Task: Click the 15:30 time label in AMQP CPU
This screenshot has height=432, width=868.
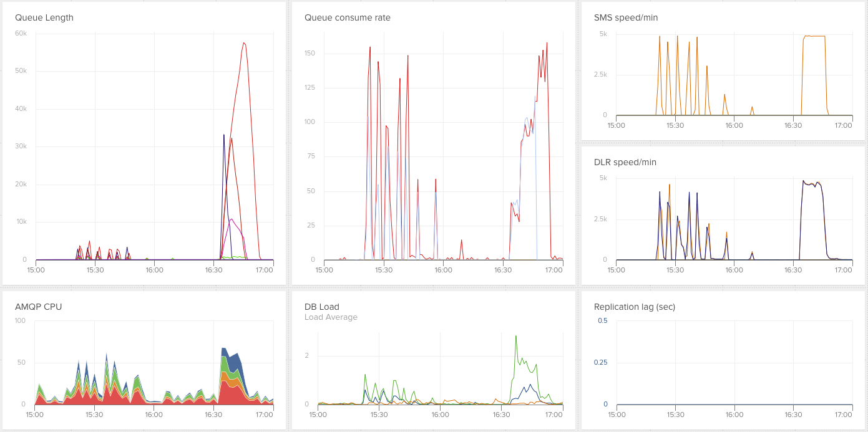Action: (x=94, y=415)
